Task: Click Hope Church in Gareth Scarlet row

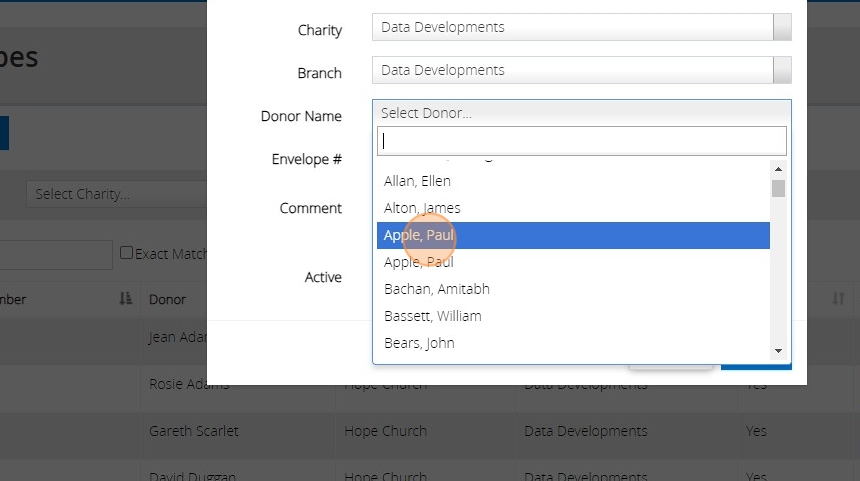Action: tap(386, 431)
